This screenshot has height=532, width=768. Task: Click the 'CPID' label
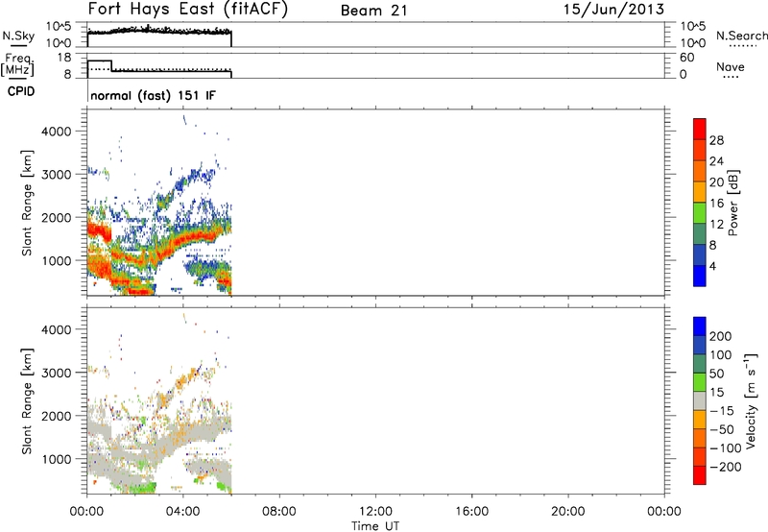tap(21, 91)
